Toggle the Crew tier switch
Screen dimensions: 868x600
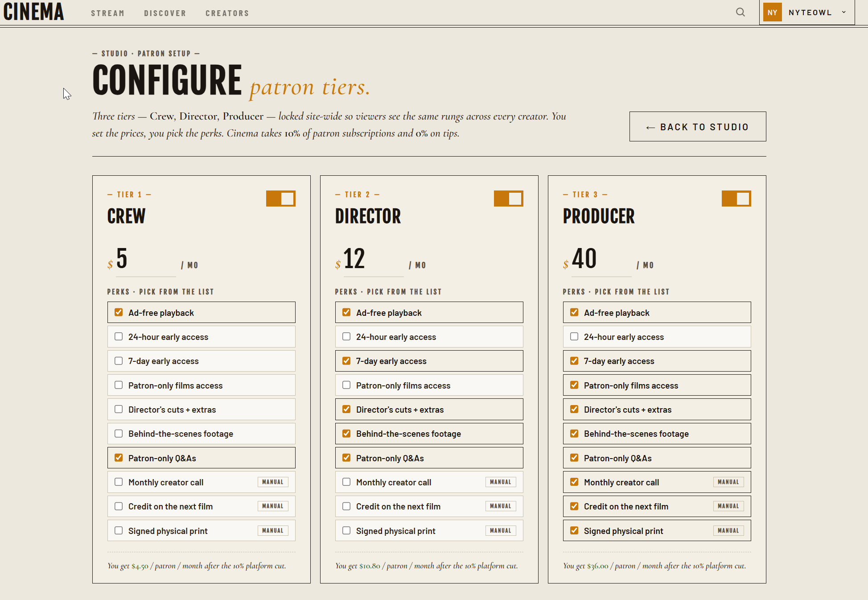pyautogui.click(x=281, y=199)
